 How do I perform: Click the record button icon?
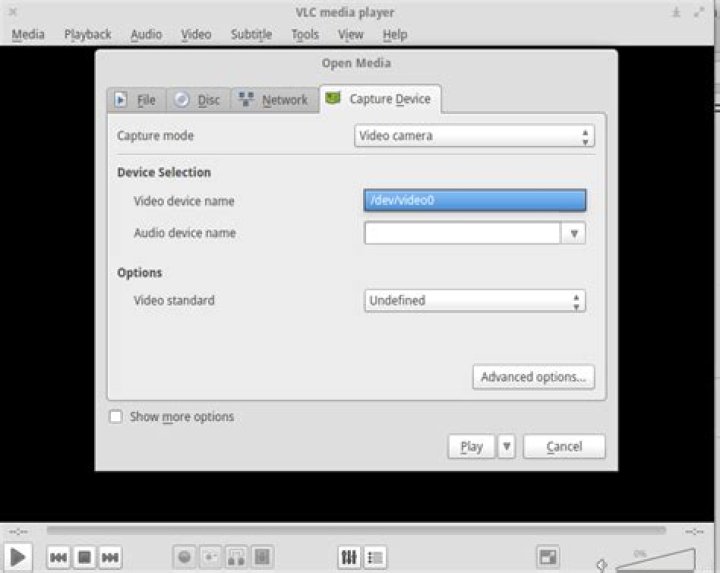pos(185,557)
